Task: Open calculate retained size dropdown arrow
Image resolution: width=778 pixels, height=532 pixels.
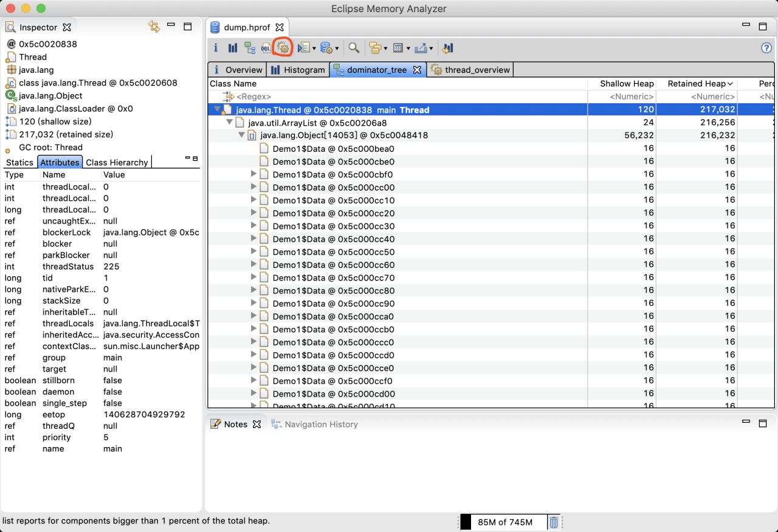Action: (x=408, y=49)
